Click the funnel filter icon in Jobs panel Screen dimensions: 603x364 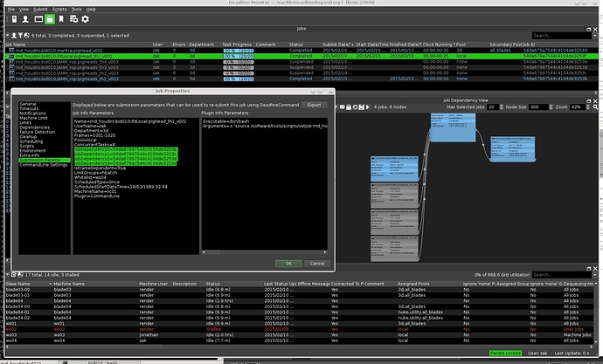(x=20, y=35)
